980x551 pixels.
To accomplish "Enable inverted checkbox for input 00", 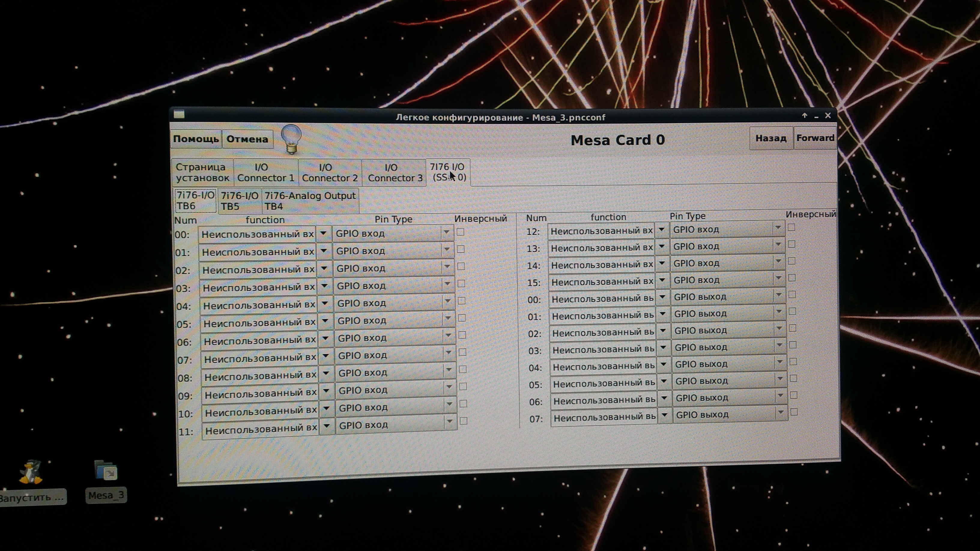I will [x=460, y=232].
